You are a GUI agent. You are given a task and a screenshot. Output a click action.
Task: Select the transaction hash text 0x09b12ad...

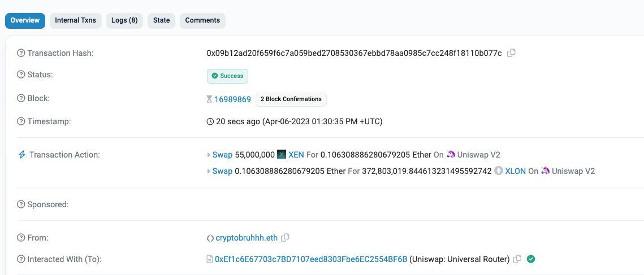coord(354,53)
